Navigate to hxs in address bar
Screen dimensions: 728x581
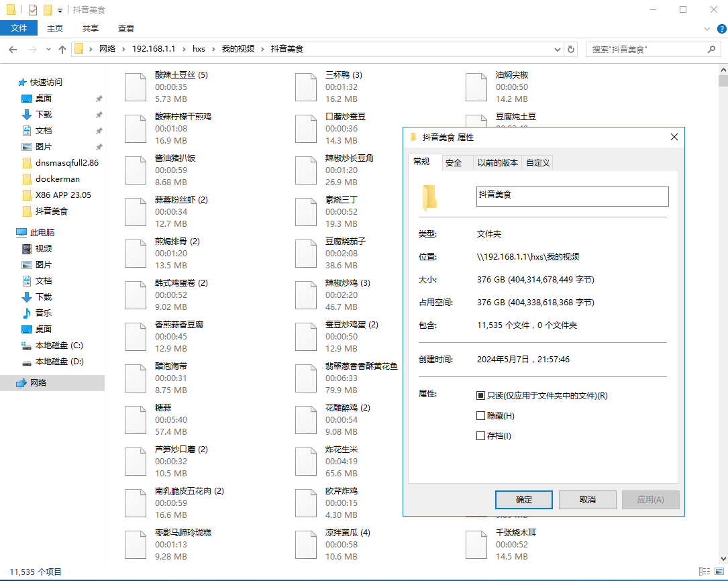pyautogui.click(x=199, y=49)
